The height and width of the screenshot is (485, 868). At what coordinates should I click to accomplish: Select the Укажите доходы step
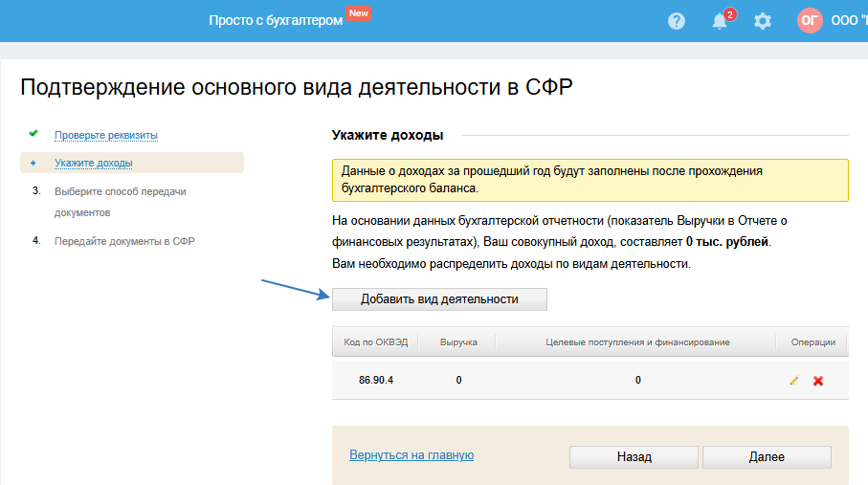pyautogui.click(x=94, y=163)
